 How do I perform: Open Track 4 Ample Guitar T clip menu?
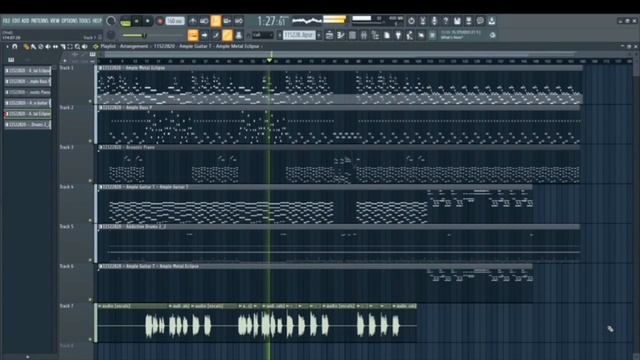(100, 187)
